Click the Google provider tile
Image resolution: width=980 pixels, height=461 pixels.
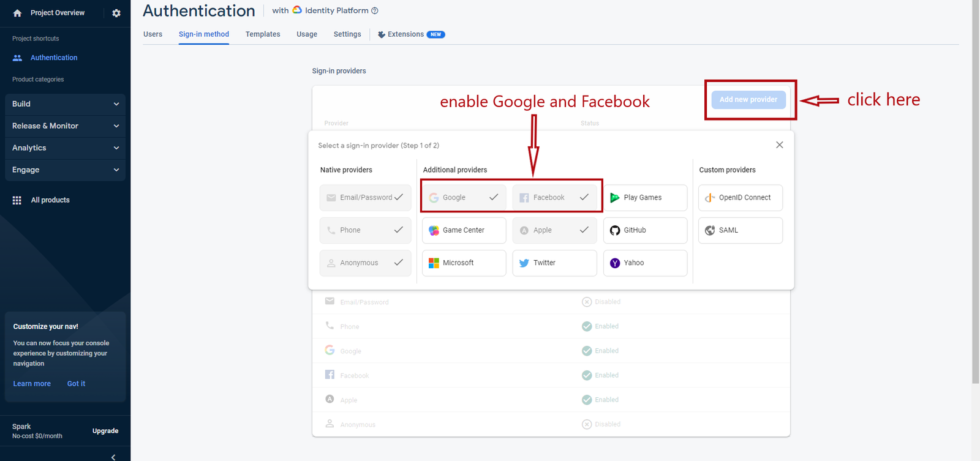pos(464,198)
